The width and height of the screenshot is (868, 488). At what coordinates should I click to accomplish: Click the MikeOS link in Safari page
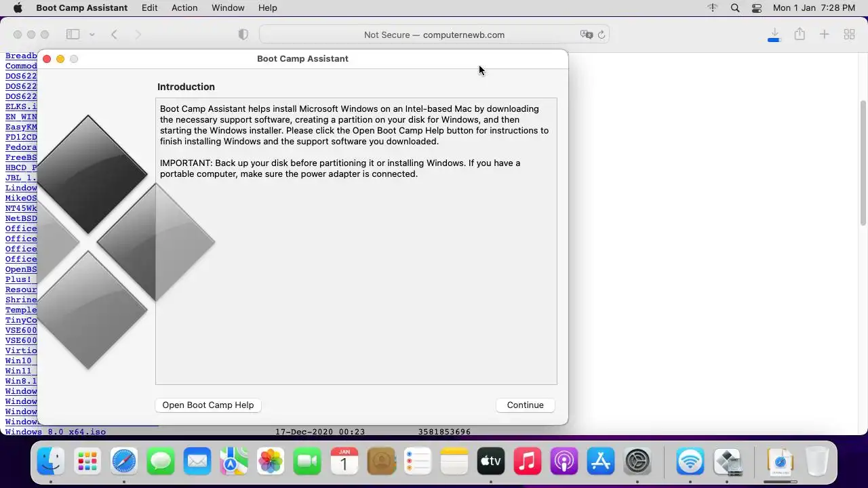pyautogui.click(x=21, y=198)
